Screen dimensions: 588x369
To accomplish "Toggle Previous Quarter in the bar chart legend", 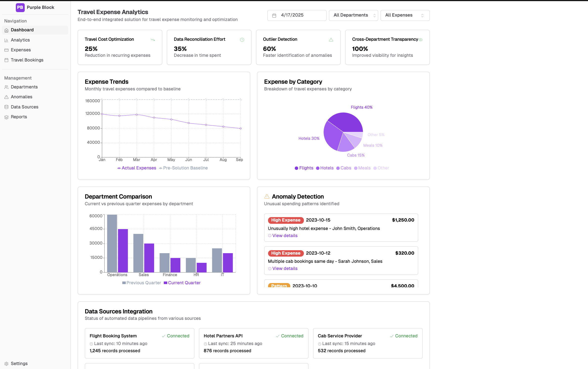I will pos(141,283).
